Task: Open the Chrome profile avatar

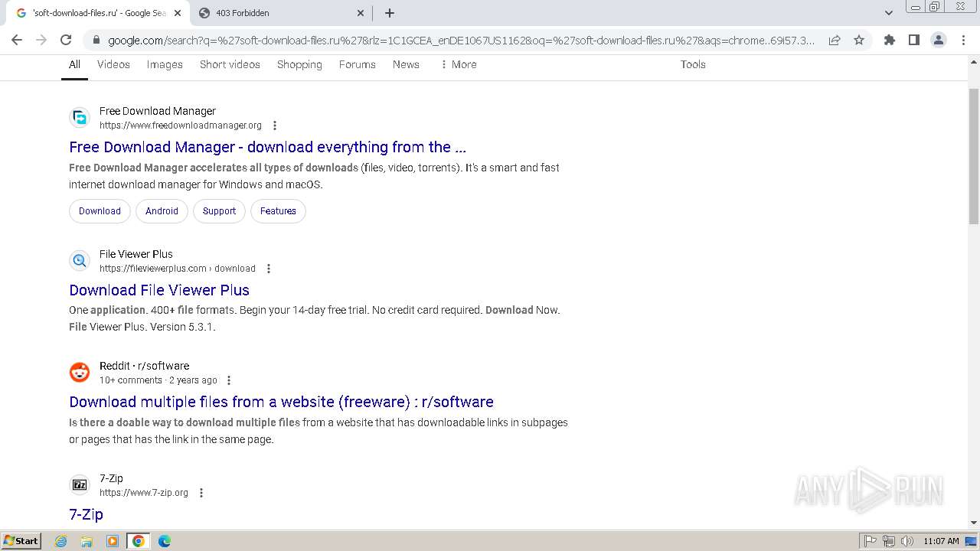Action: coord(938,40)
